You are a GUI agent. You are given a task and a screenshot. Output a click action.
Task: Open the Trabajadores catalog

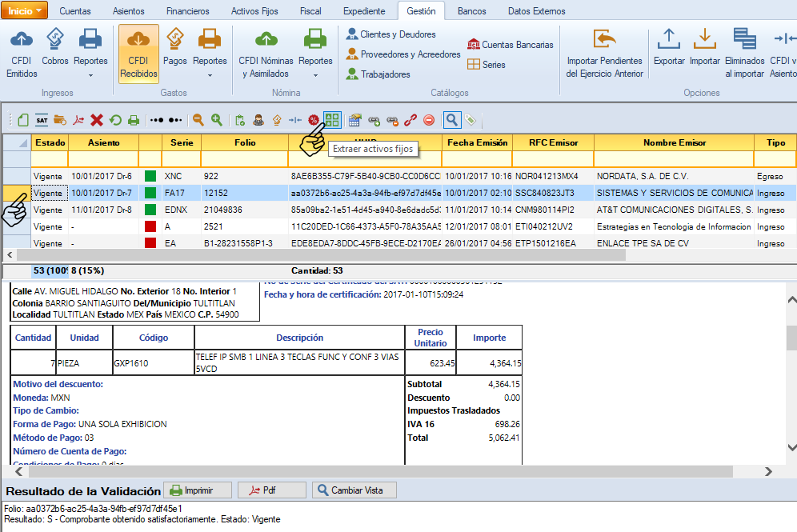tap(378, 74)
